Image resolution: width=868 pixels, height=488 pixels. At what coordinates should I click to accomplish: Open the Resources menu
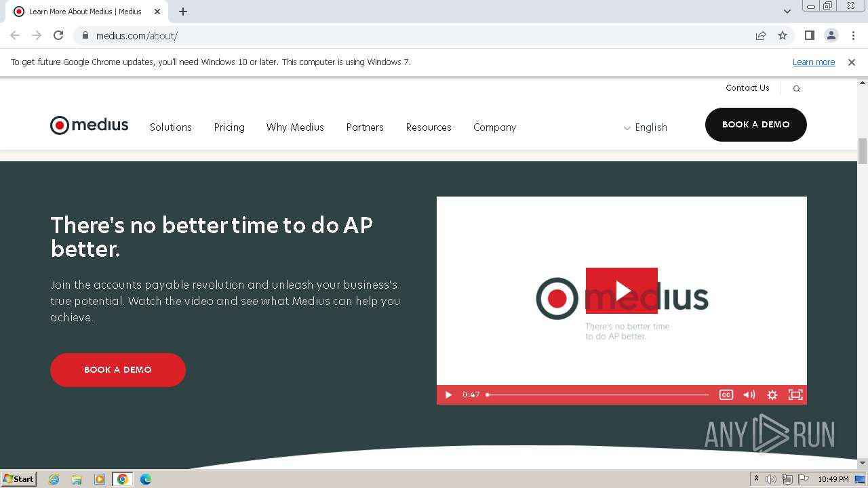[429, 127]
